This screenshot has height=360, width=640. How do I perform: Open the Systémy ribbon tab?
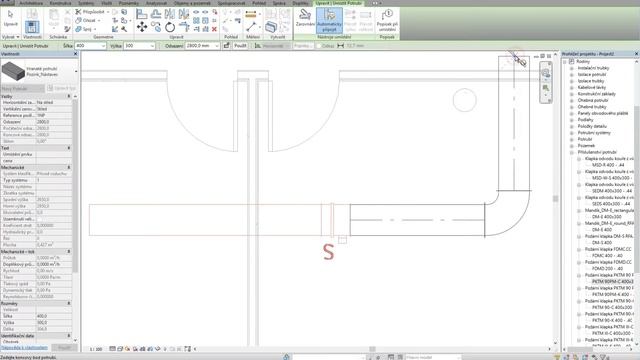point(86,3)
